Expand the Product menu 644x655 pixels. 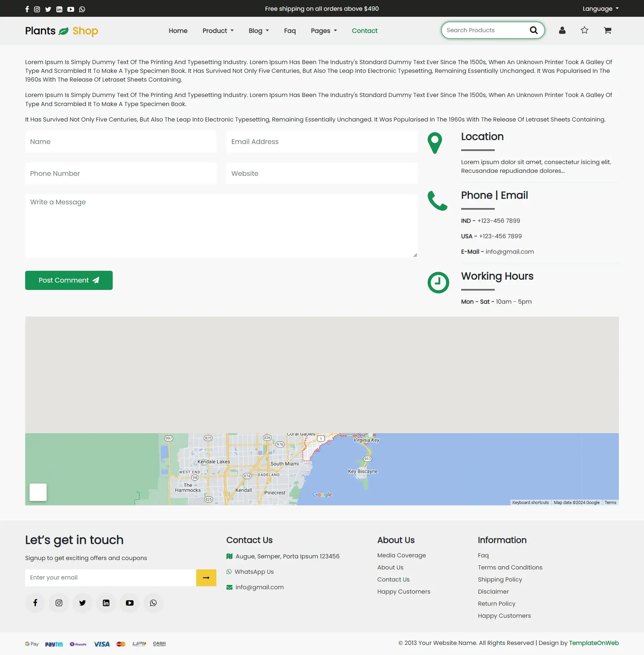pos(218,31)
